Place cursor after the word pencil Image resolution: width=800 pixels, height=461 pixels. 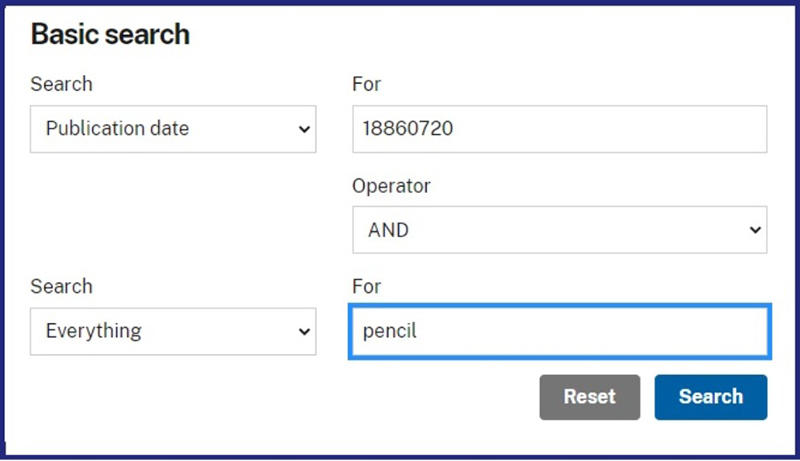[x=418, y=331]
